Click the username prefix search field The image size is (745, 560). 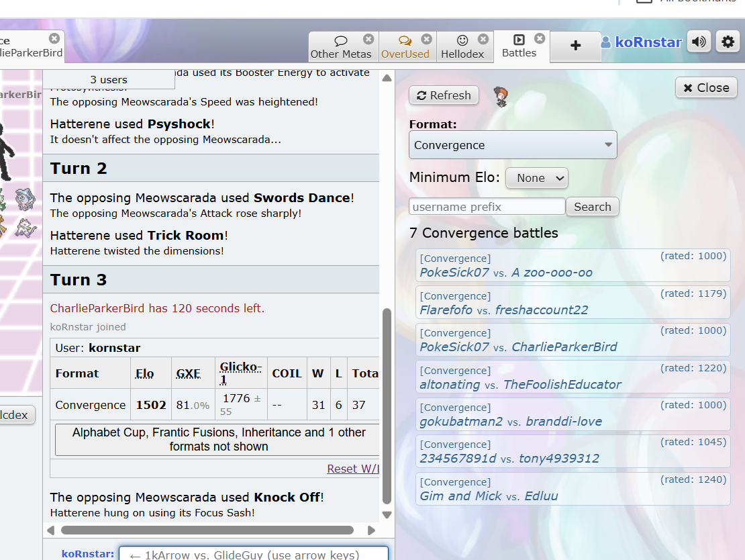pos(487,207)
